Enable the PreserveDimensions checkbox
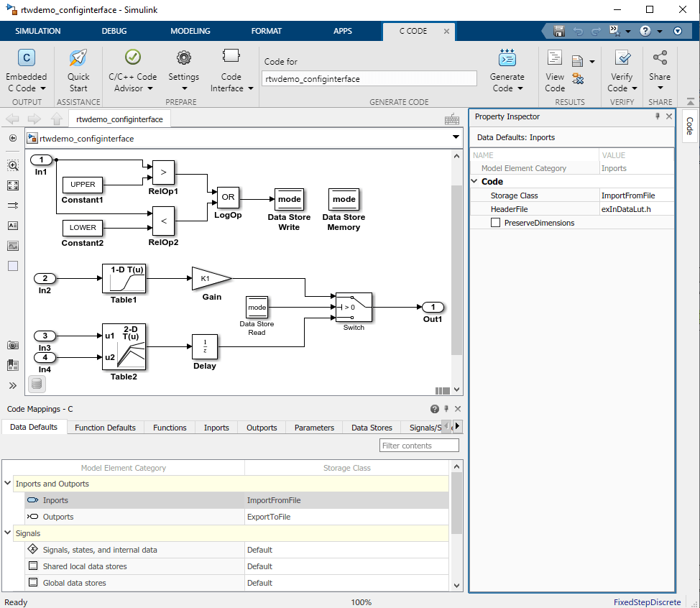 click(495, 223)
